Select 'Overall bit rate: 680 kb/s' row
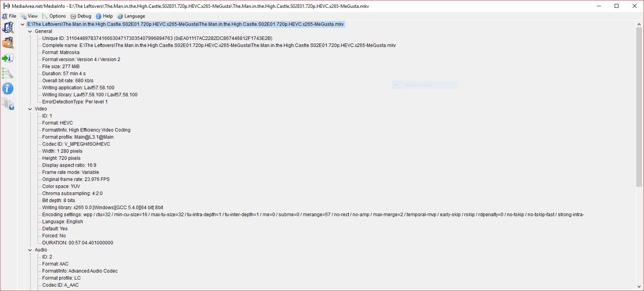Viewport: 644px width, 291px height. pyautogui.click(x=68, y=81)
